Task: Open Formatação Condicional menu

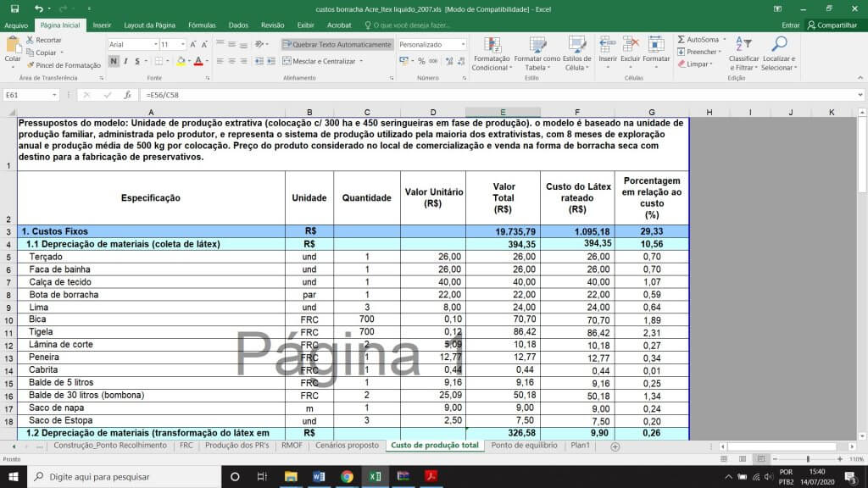Action: point(490,53)
